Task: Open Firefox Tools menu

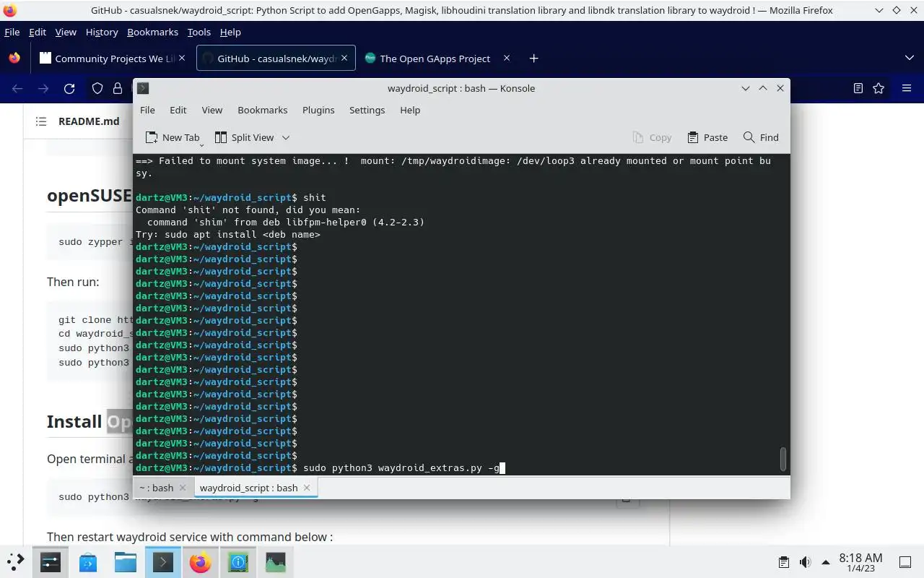Action: (x=199, y=32)
